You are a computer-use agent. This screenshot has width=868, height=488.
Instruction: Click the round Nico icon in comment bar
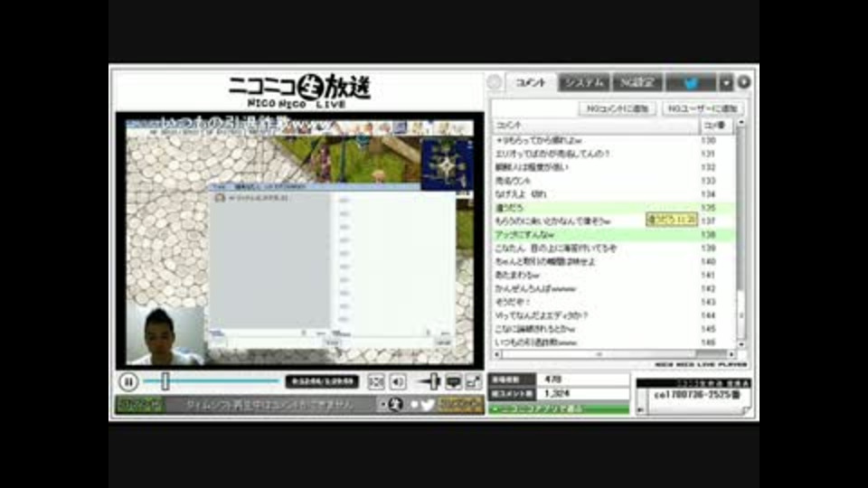tap(395, 405)
